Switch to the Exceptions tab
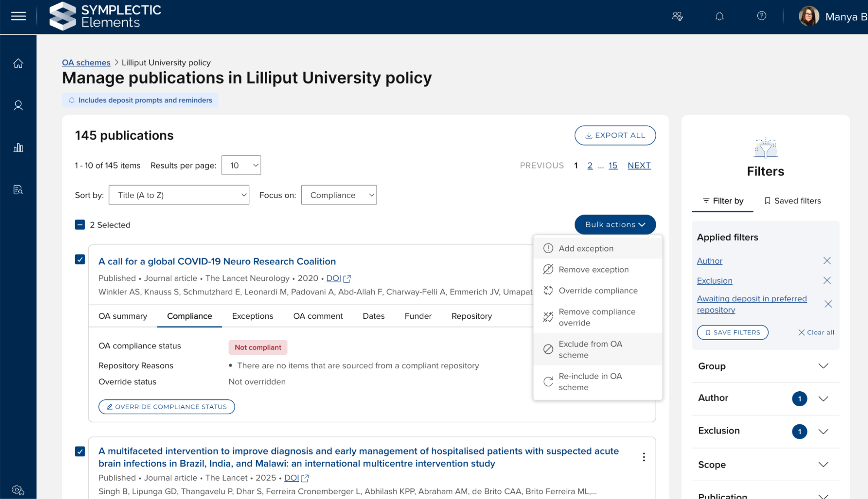This screenshot has width=868, height=499. pos(252,316)
